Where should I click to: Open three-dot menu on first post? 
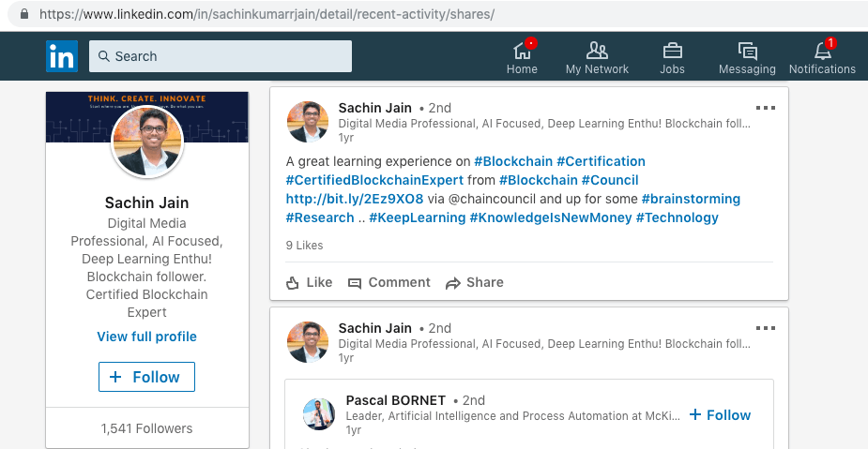[x=766, y=108]
